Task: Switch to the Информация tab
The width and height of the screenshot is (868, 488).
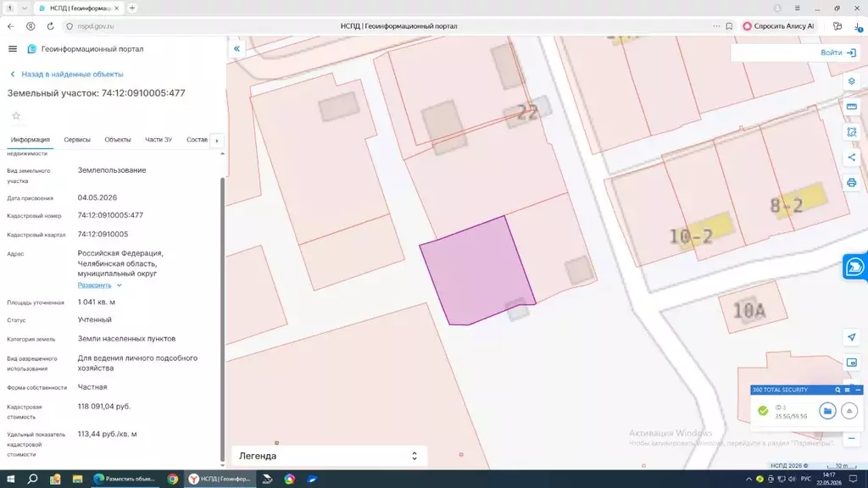Action: coord(30,140)
